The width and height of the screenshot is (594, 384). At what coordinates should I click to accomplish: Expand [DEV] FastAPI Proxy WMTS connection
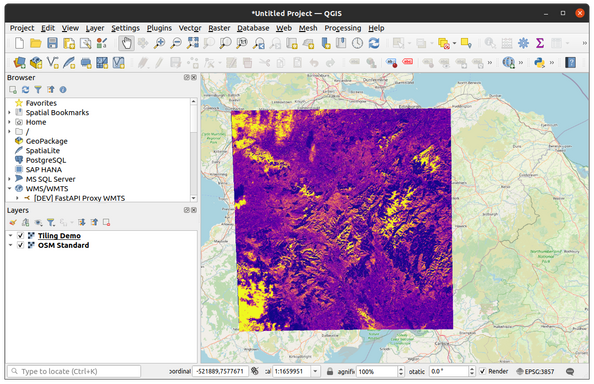17,198
